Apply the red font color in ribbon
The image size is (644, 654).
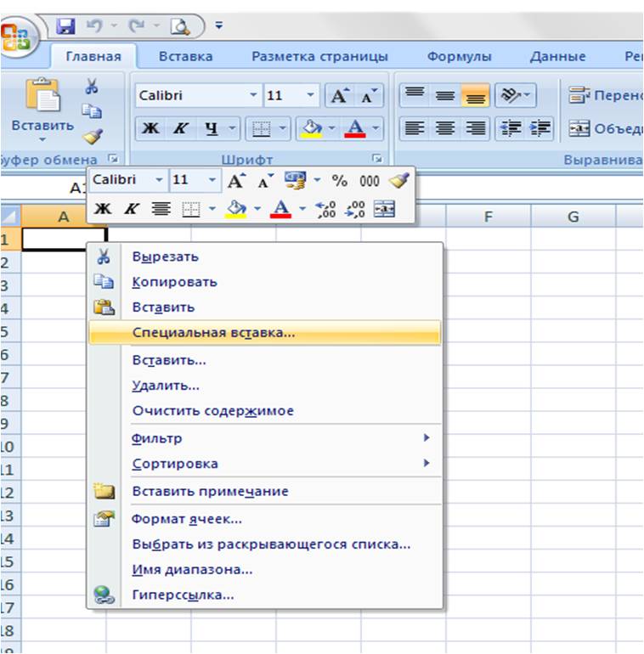(355, 128)
